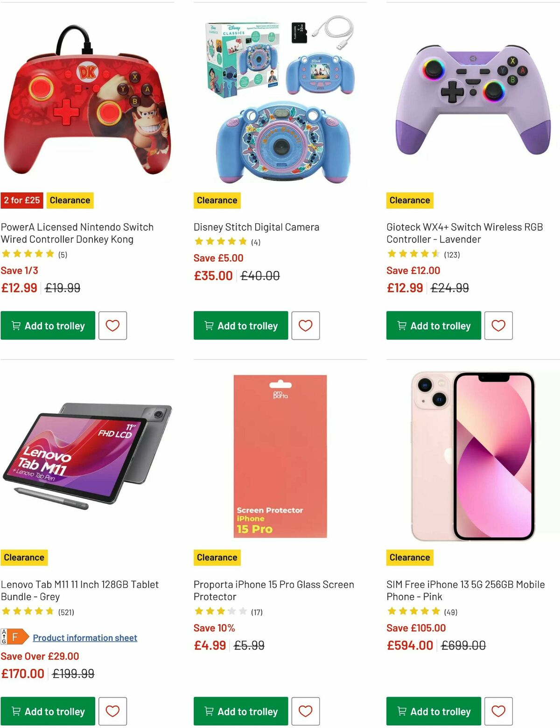The width and height of the screenshot is (560, 728).
Task: Favourite the Gioteck WX4+ Lavender controller
Action: coord(498,325)
